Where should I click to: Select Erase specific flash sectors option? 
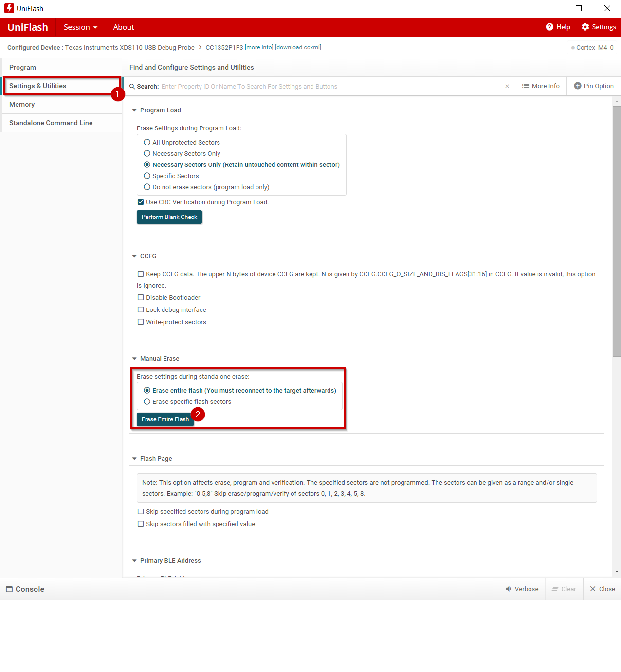pyautogui.click(x=147, y=401)
